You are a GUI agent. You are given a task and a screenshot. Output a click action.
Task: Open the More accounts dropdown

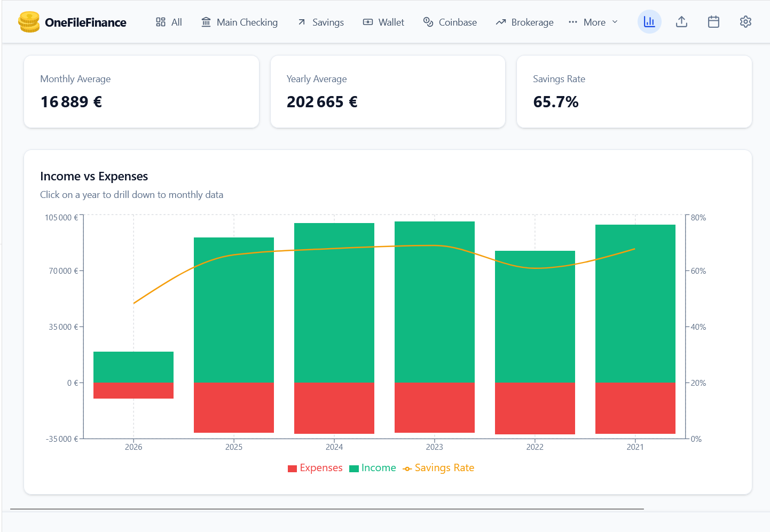(x=593, y=22)
